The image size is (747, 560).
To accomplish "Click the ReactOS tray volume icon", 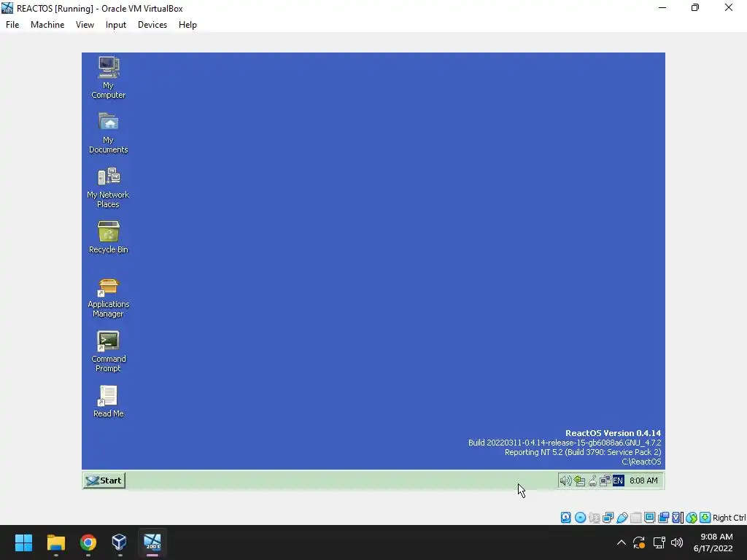I will (565, 481).
